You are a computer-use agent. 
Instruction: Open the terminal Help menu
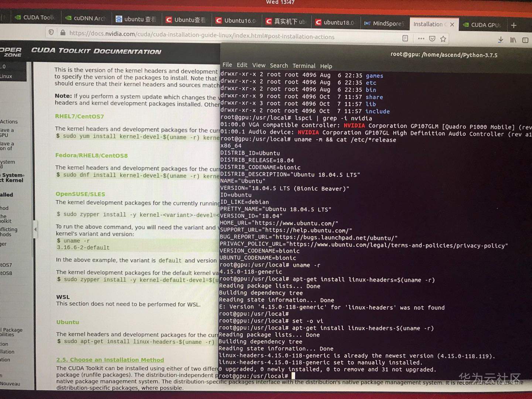[326, 66]
